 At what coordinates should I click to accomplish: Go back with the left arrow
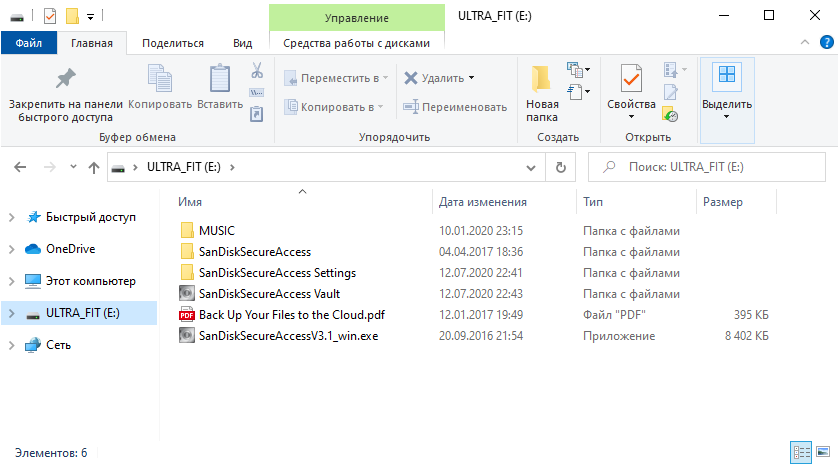point(20,167)
